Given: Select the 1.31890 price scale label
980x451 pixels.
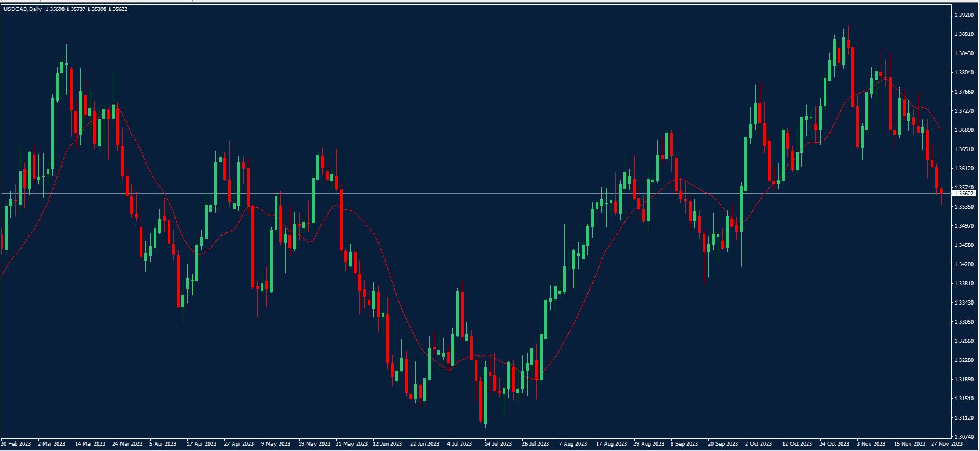Looking at the screenshot, I should click(964, 380).
